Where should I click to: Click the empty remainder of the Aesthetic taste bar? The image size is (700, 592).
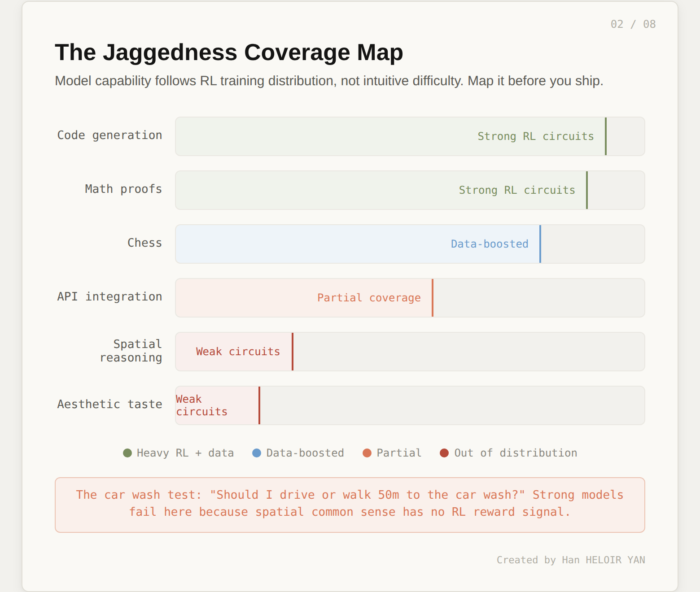point(452,405)
